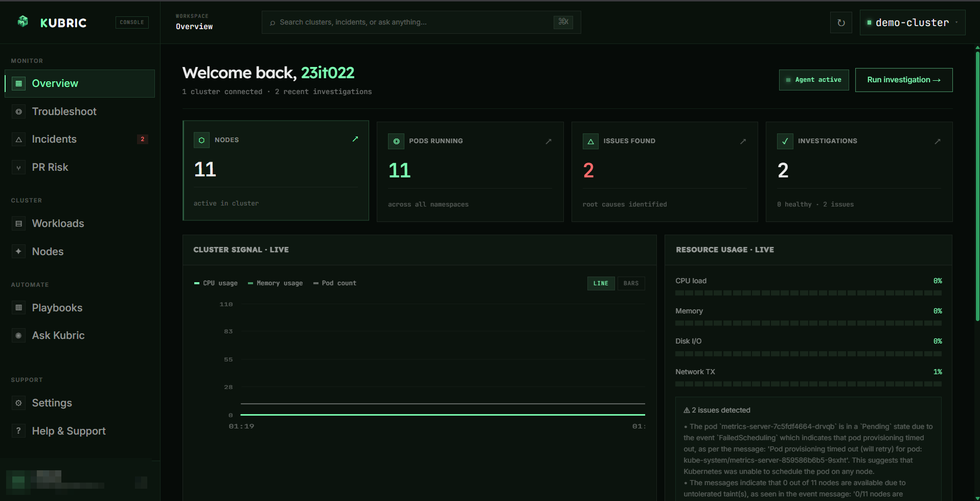Image resolution: width=980 pixels, height=501 pixels.
Task: Click the Nodes star icon in sidebar
Action: (19, 251)
